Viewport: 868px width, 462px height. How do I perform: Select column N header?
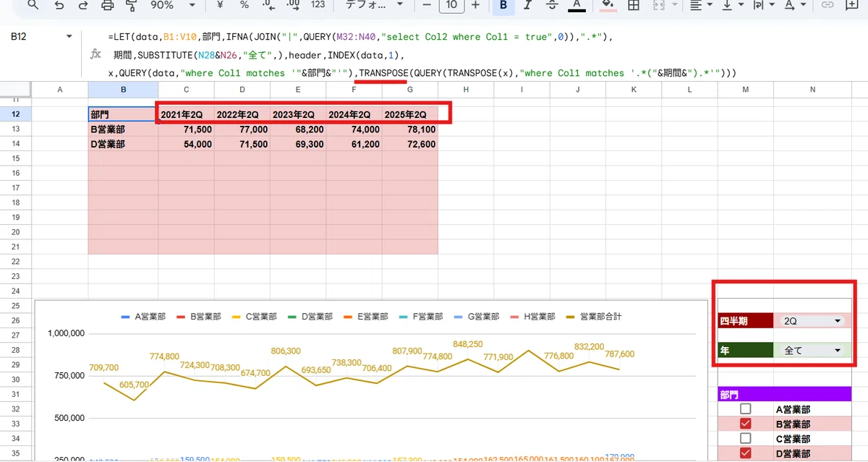tap(812, 90)
